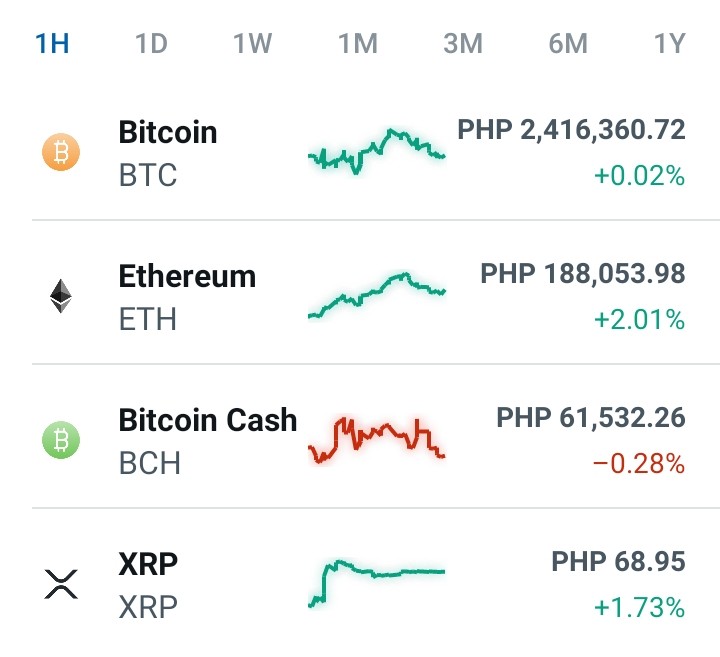Choose the 1M time range tab
The height and width of the screenshot is (657, 720).
(x=358, y=44)
